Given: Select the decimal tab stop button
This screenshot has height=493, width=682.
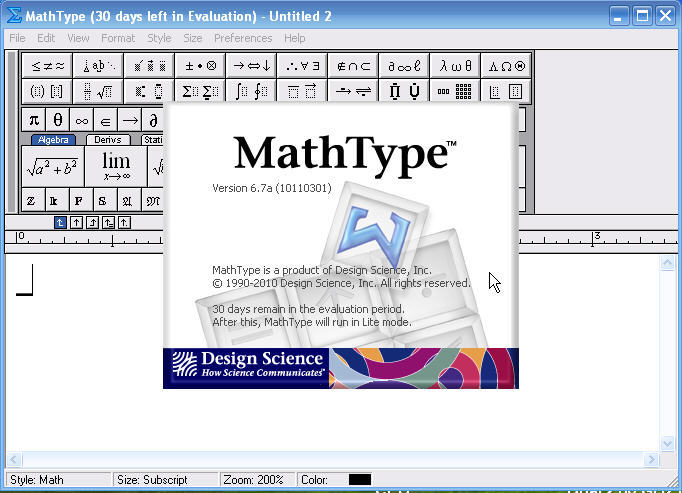Looking at the screenshot, I should [124, 223].
